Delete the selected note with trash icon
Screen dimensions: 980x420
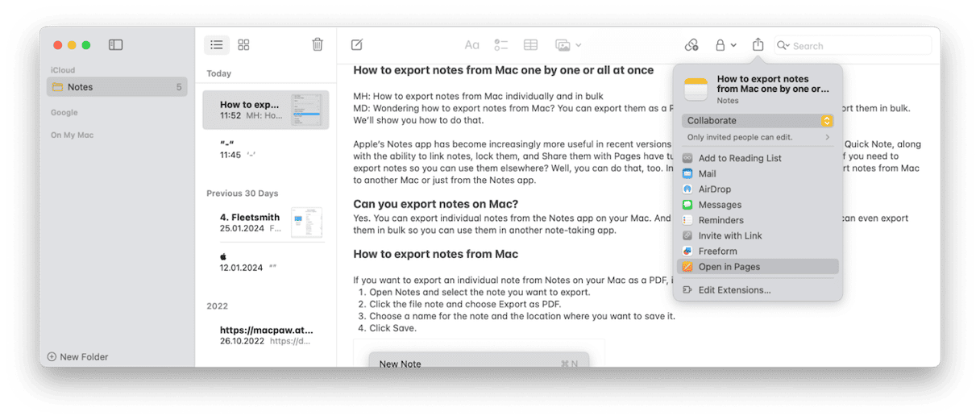click(318, 45)
